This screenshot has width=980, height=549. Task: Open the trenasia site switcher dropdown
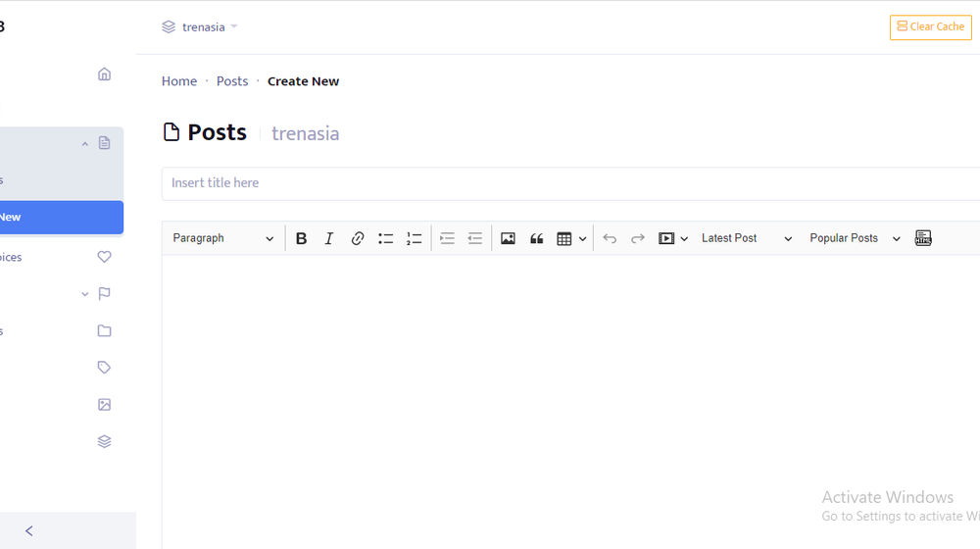[200, 26]
